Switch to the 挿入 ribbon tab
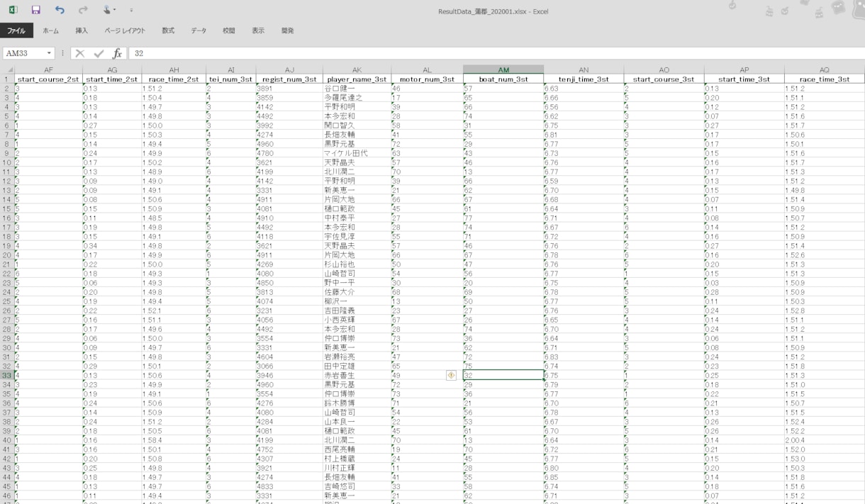The width and height of the screenshot is (865, 504). tap(82, 31)
